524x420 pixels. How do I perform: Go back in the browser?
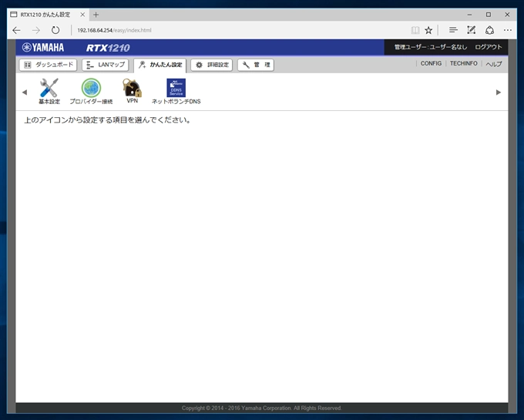pyautogui.click(x=16, y=30)
